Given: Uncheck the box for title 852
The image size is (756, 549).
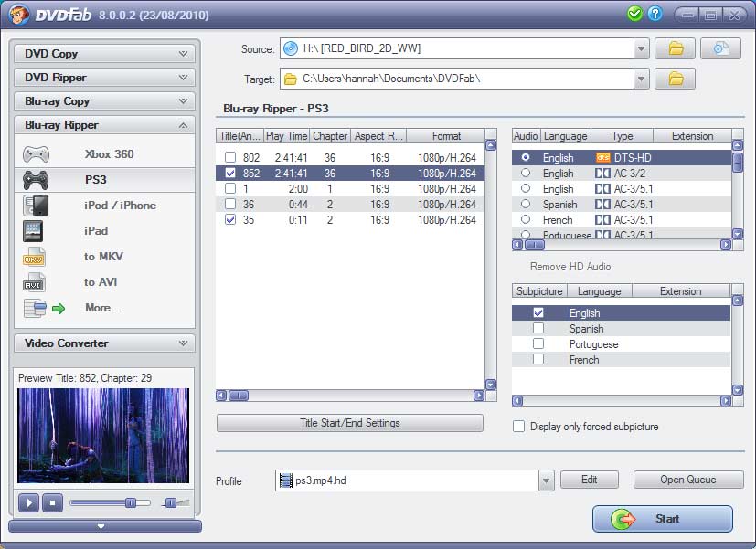Looking at the screenshot, I should (x=230, y=173).
